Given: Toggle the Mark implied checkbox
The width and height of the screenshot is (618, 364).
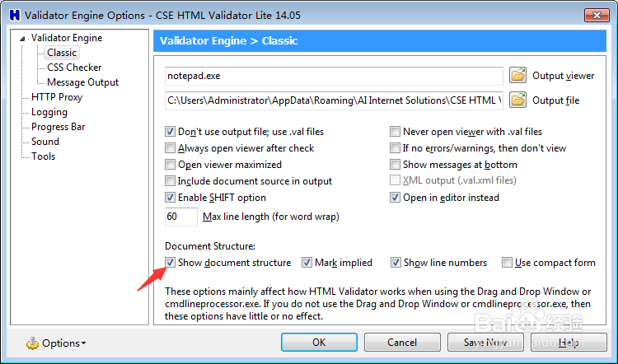Looking at the screenshot, I should point(307,263).
